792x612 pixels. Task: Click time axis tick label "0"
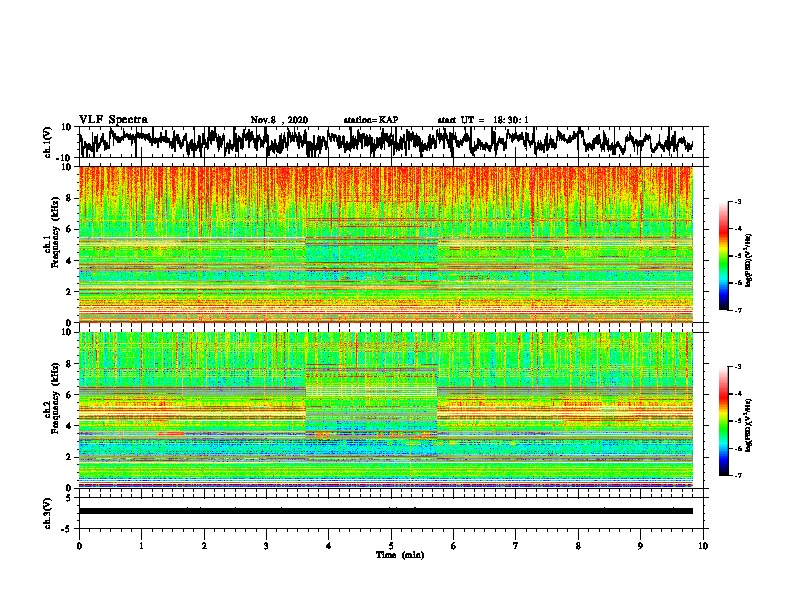(79, 546)
